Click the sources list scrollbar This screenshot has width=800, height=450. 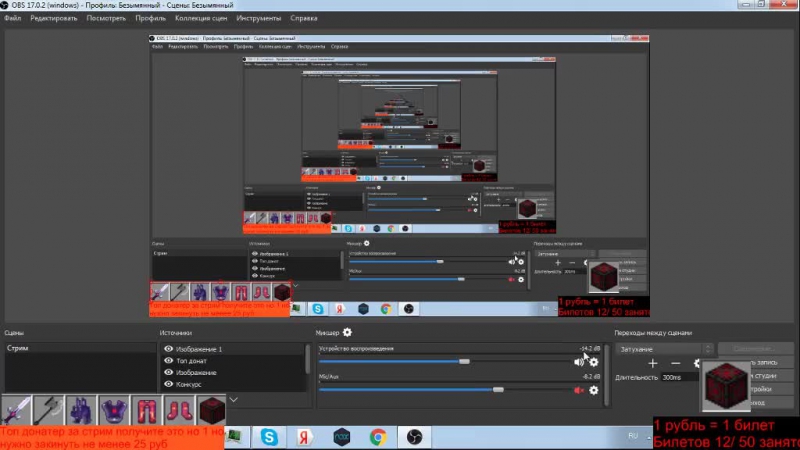click(307, 360)
